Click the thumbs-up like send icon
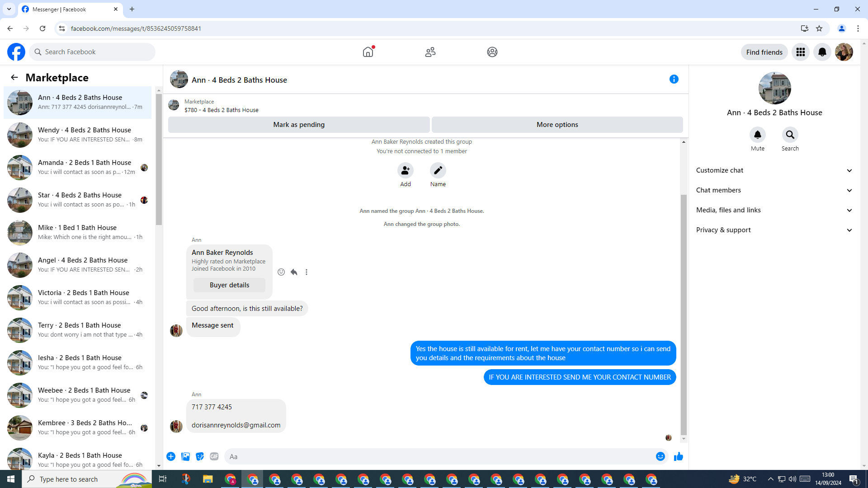This screenshot has height=488, width=868. click(678, 457)
